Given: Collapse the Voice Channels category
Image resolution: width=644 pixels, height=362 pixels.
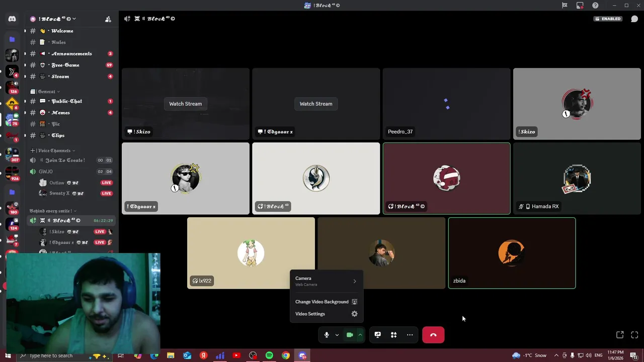Looking at the screenshot, I should click(x=53, y=150).
